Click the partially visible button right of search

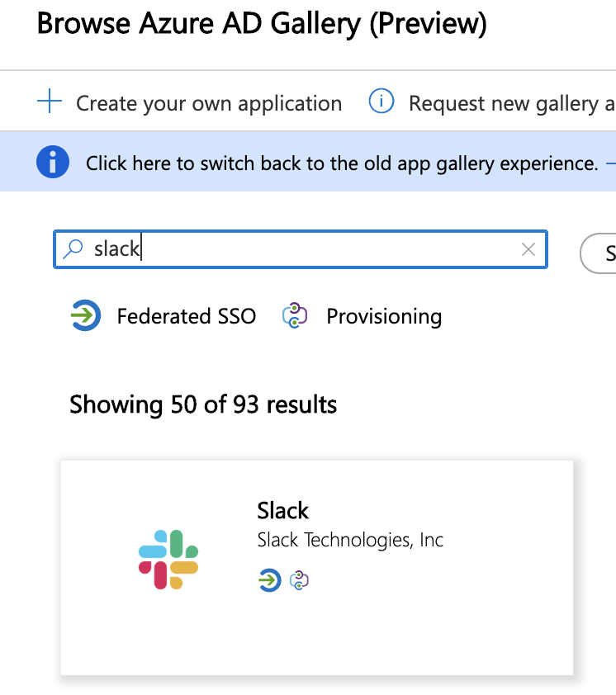(601, 253)
